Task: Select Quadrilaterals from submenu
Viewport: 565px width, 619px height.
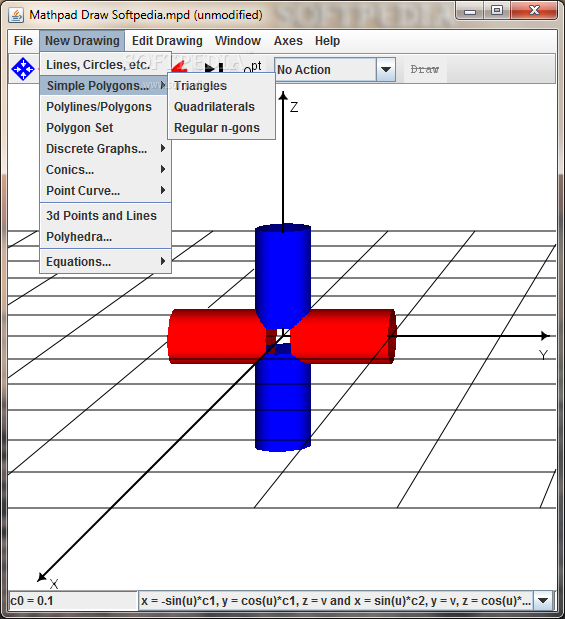Action: [x=221, y=107]
